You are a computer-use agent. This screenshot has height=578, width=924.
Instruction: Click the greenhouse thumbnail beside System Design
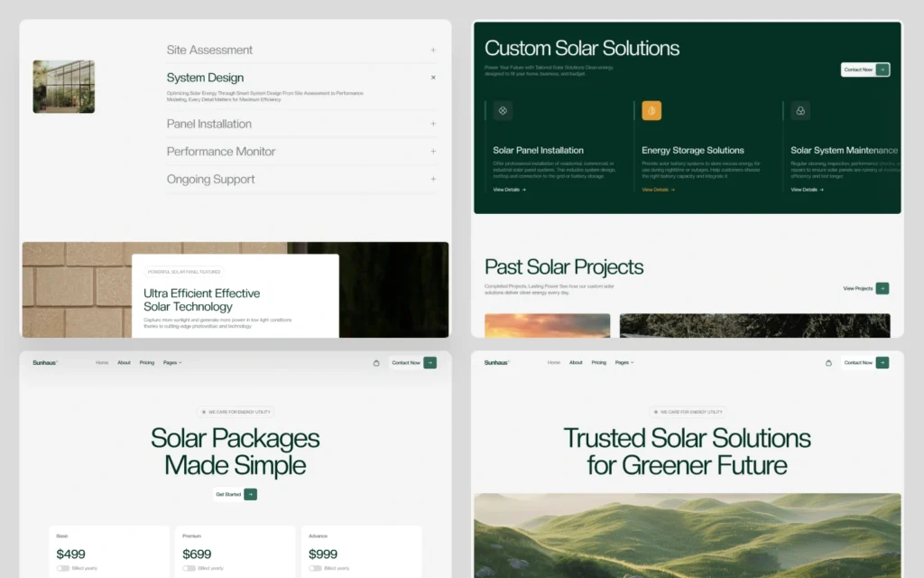coord(64,87)
